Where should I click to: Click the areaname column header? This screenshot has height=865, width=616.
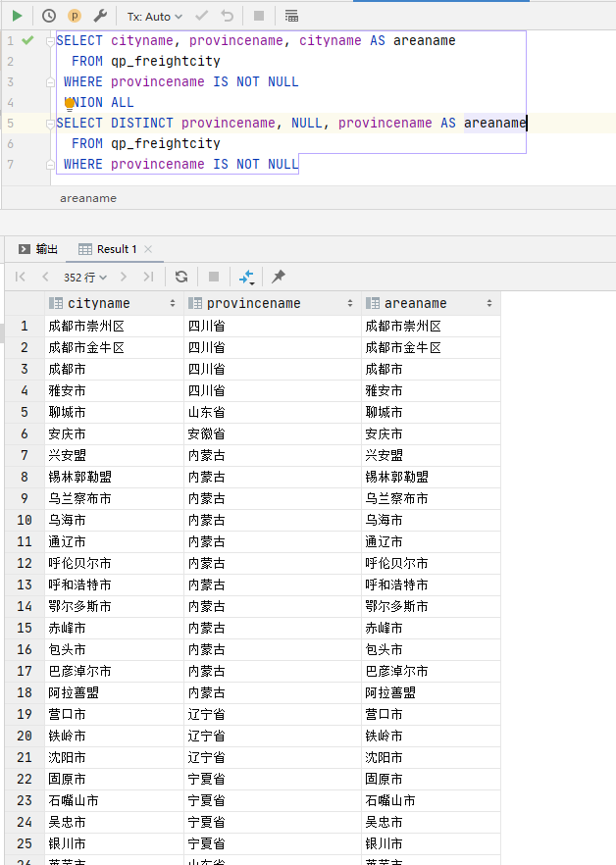(431, 303)
